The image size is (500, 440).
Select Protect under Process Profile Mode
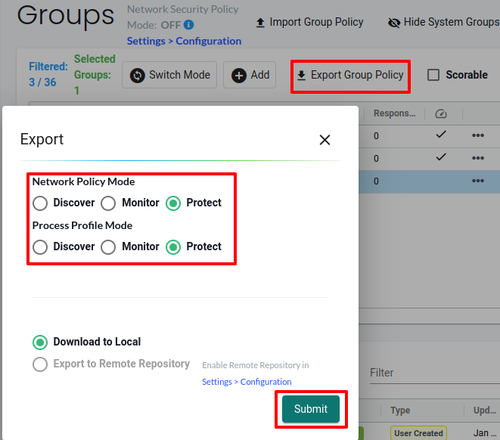click(173, 247)
